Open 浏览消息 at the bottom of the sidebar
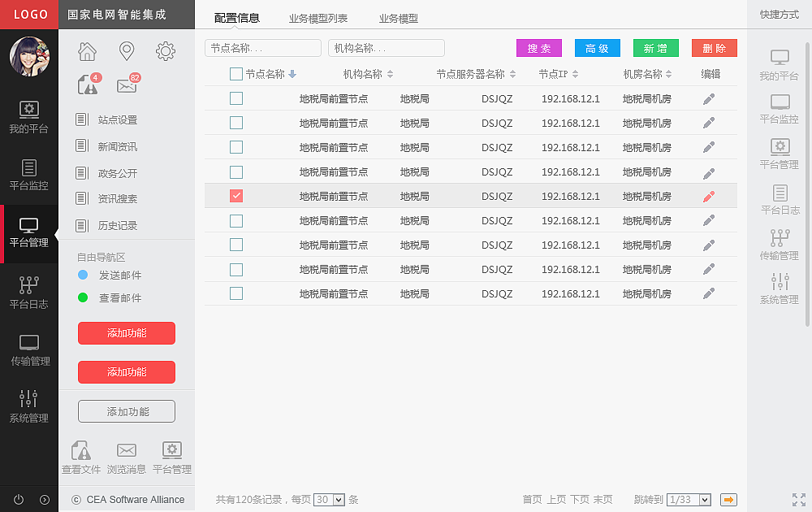 click(x=126, y=455)
